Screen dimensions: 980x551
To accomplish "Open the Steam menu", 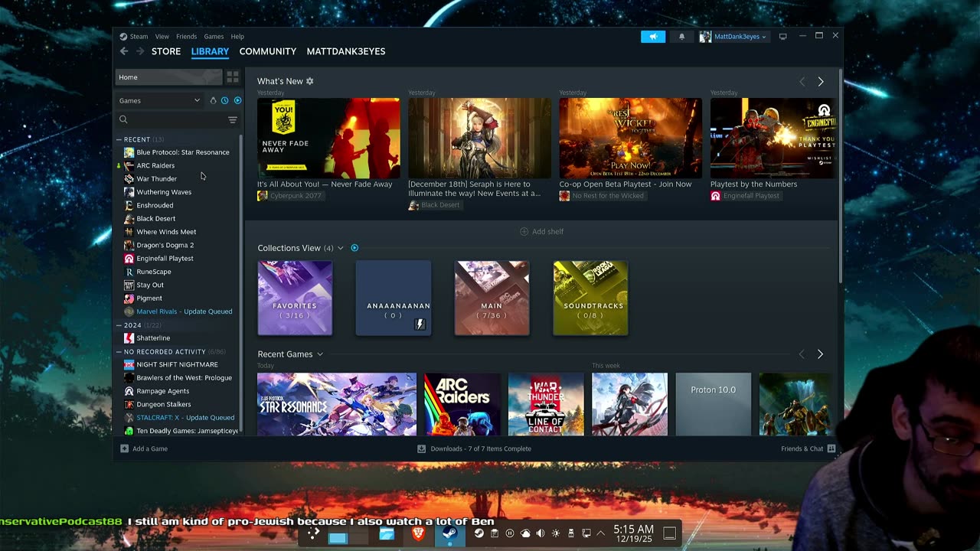I will tap(139, 37).
